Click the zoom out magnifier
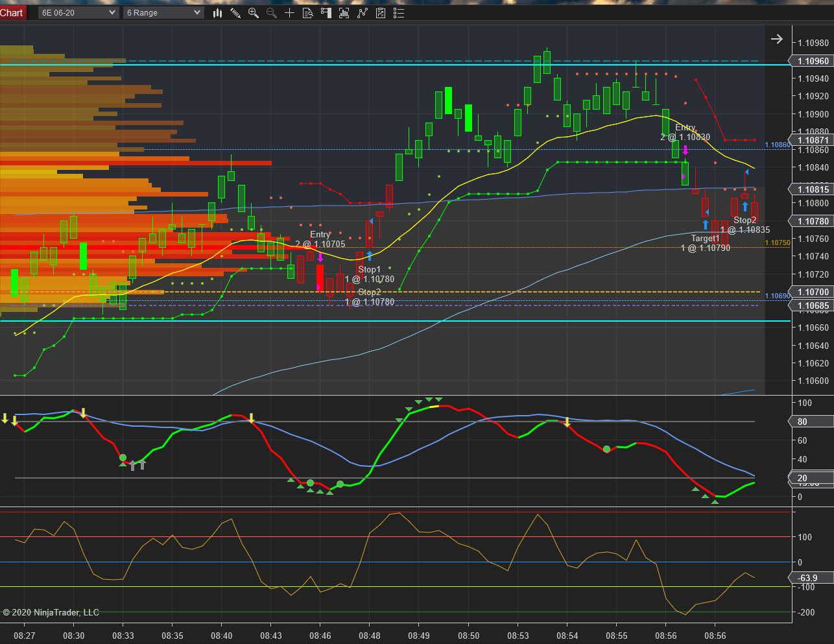 click(272, 12)
